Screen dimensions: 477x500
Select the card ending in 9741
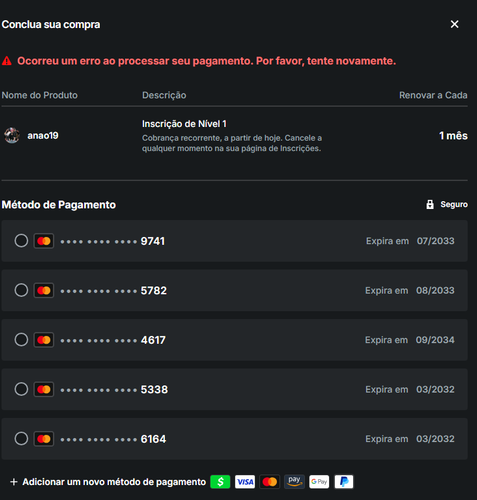(21, 241)
